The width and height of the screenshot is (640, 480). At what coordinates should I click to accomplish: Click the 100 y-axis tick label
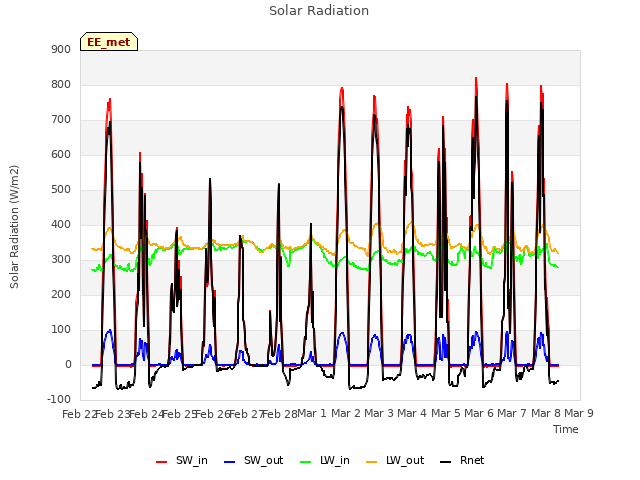point(61,330)
